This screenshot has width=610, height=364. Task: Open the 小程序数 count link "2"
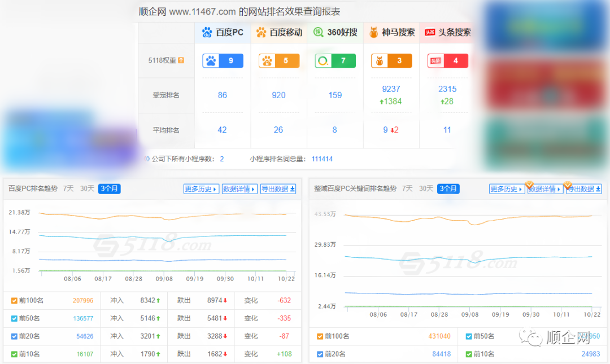pyautogui.click(x=222, y=159)
